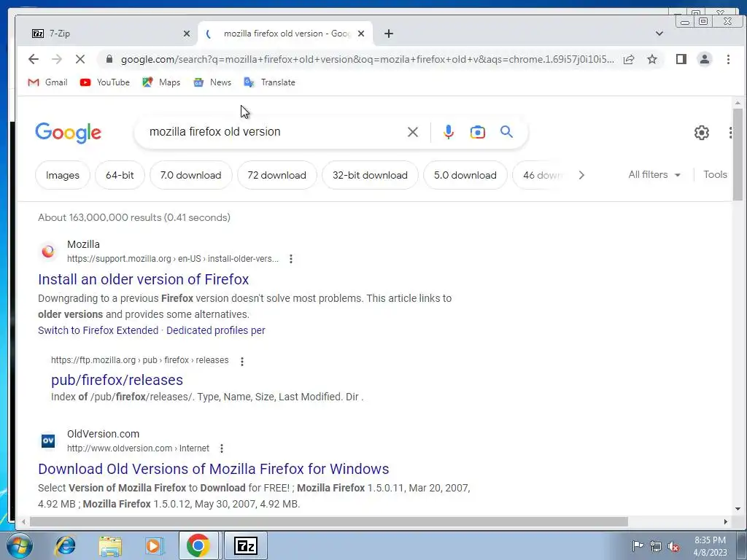Switch to 7-Zip taskbar window
This screenshot has height=560, width=747.
pos(245,545)
